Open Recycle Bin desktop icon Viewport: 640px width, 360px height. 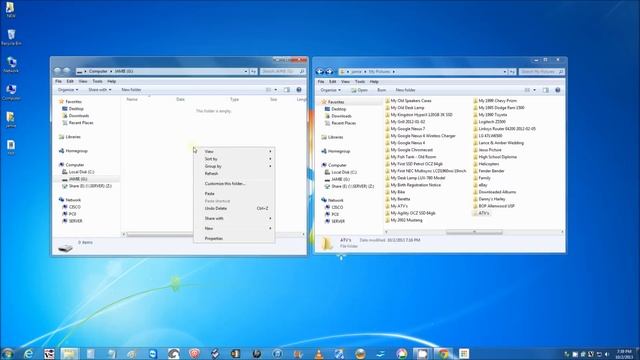coord(11,37)
